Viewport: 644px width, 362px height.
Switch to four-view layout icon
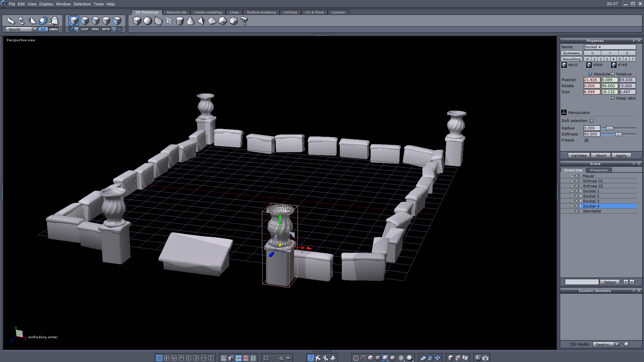coord(167,358)
